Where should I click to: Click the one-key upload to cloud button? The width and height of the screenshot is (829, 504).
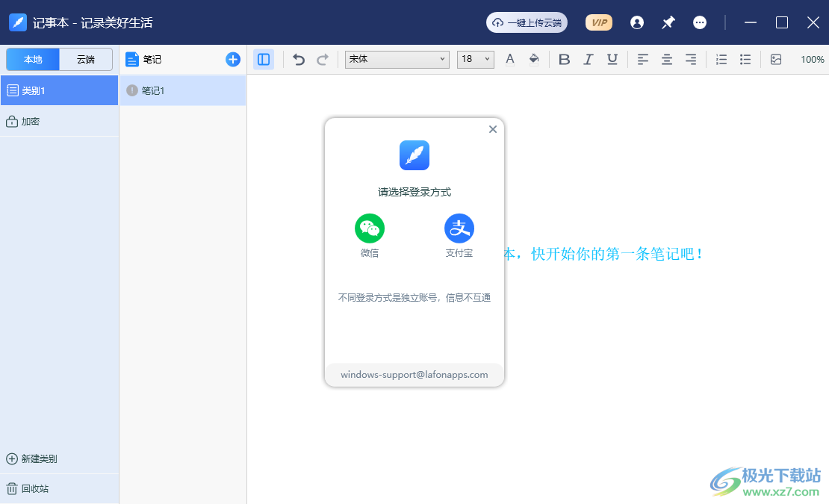tap(527, 22)
